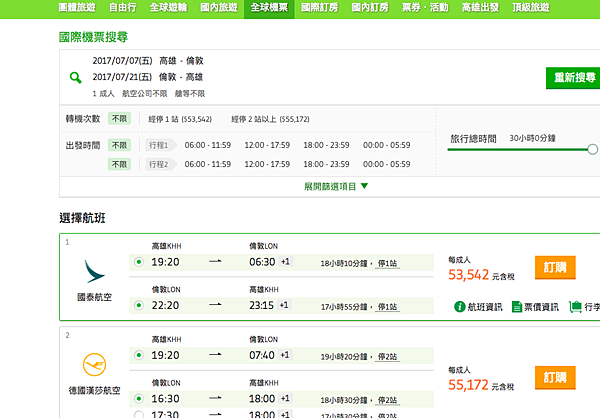Open the 國內旅遊 menu tab
This screenshot has width=600, height=418.
click(219, 7)
